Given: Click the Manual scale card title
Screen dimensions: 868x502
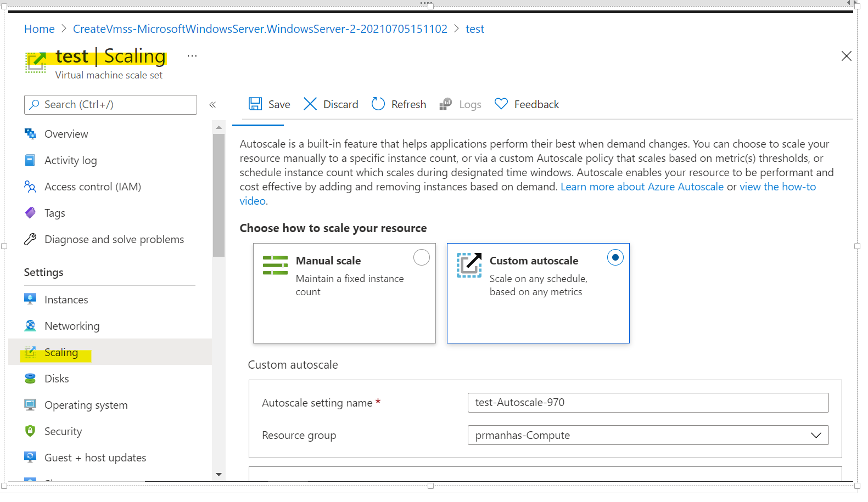Looking at the screenshot, I should click(328, 261).
